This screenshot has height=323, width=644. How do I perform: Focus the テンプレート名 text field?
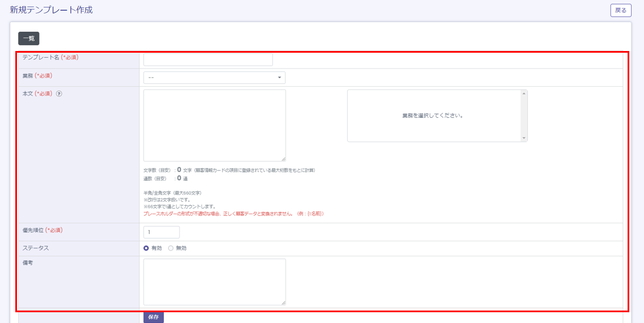pyautogui.click(x=208, y=59)
